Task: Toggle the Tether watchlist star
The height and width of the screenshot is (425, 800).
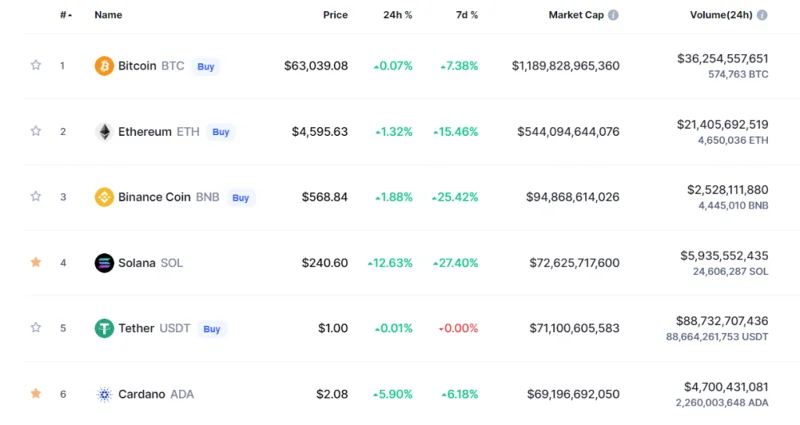Action: point(36,327)
